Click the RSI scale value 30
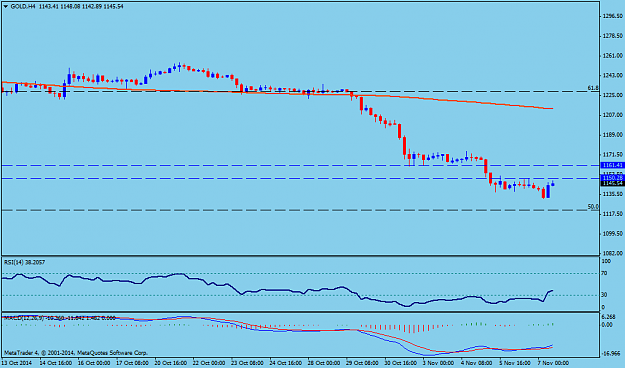The height and width of the screenshot is (368, 625). coord(604,295)
